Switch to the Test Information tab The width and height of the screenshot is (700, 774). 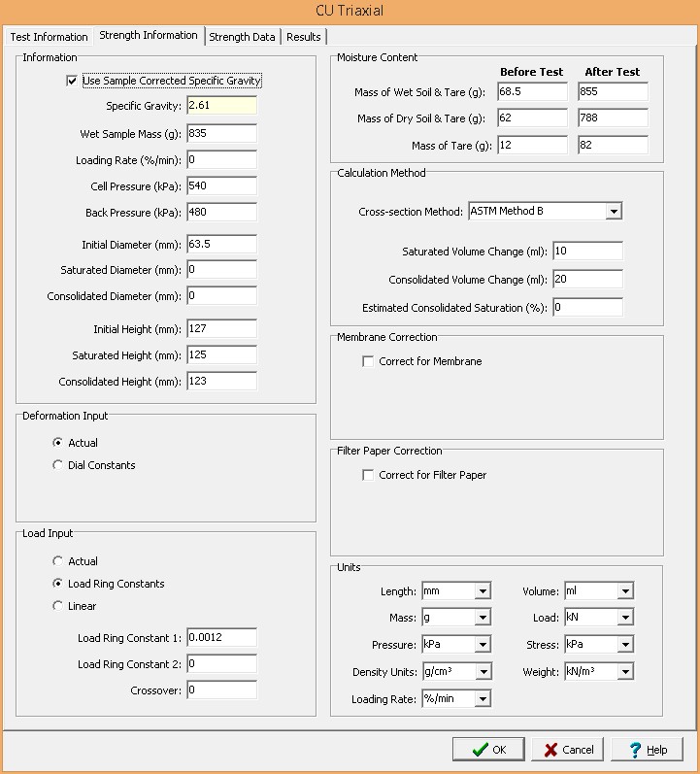[49, 37]
